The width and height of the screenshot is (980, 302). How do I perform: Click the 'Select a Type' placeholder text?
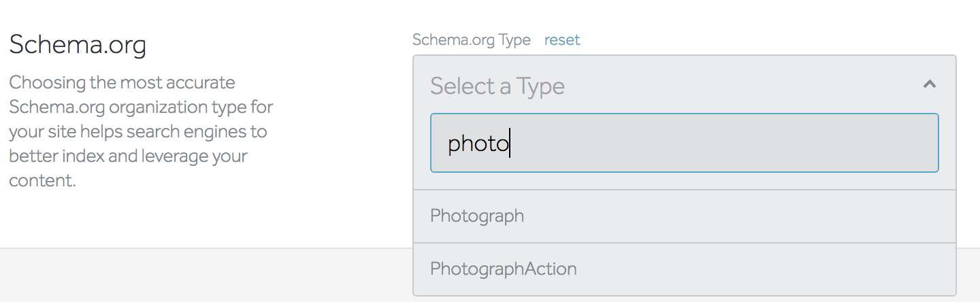[497, 86]
